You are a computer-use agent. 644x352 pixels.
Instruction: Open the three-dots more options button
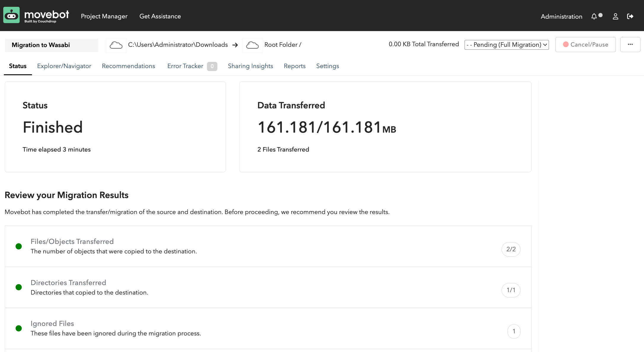pyautogui.click(x=630, y=44)
